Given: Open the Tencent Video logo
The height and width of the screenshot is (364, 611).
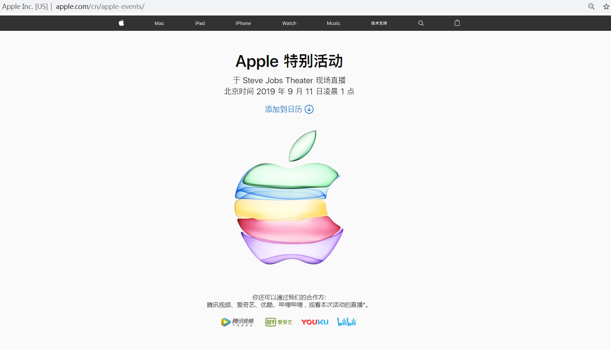Looking at the screenshot, I should tap(238, 322).
